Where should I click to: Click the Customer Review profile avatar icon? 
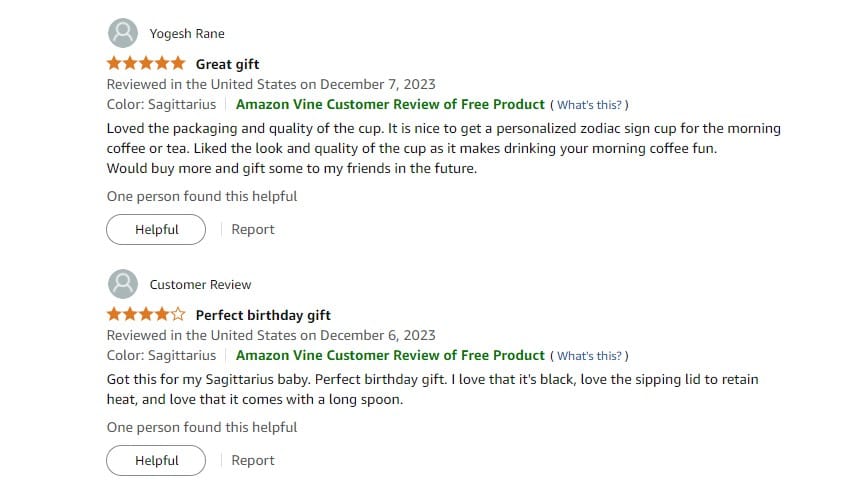click(x=122, y=284)
